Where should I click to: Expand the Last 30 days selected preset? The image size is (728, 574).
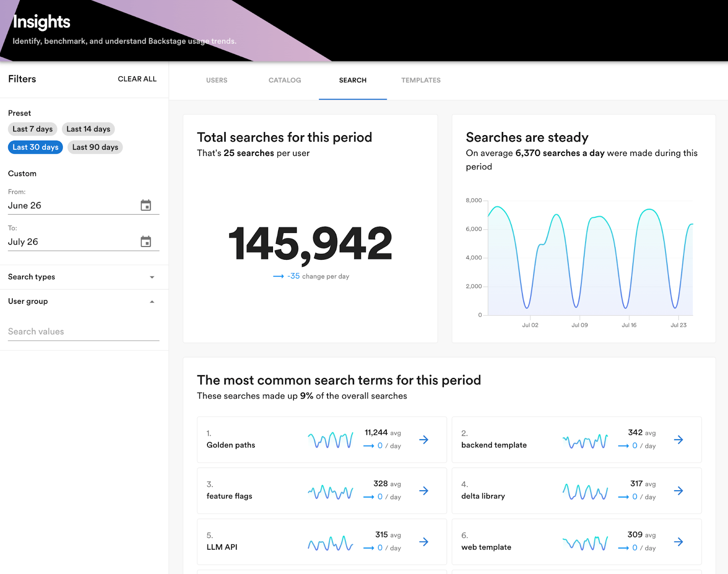(x=35, y=147)
